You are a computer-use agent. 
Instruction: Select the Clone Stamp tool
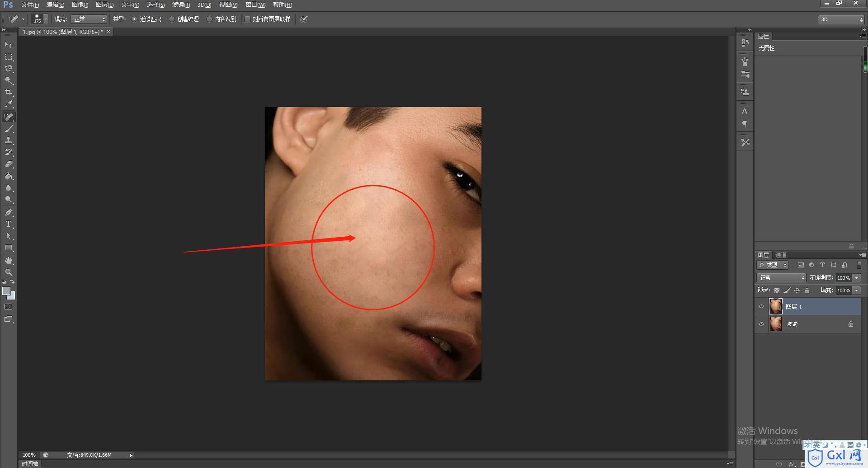9,140
